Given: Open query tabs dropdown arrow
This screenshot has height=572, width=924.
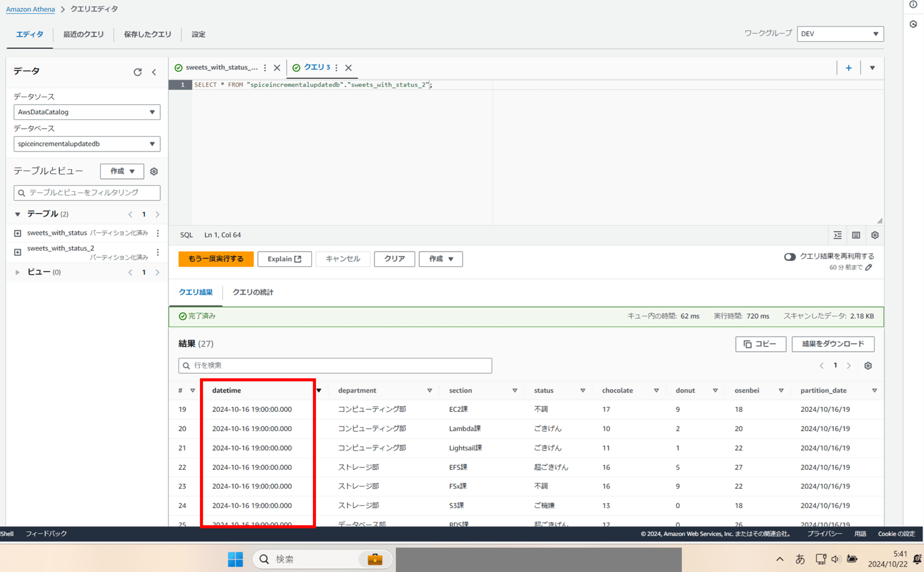Looking at the screenshot, I should pos(872,68).
